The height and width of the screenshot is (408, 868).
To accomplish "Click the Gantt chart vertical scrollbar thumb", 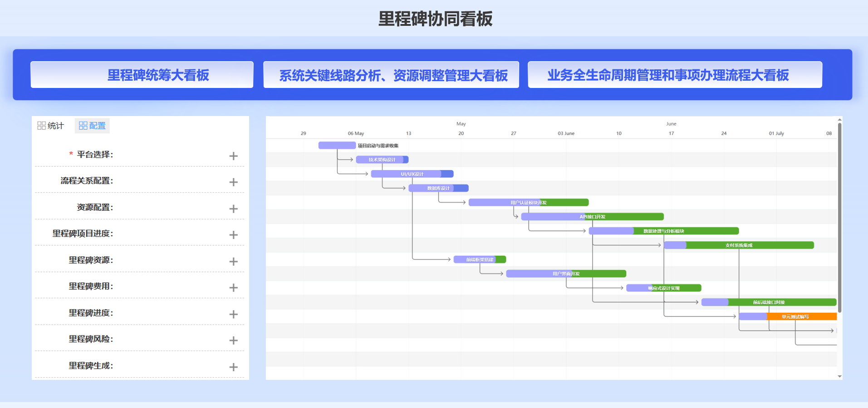I will (x=839, y=218).
